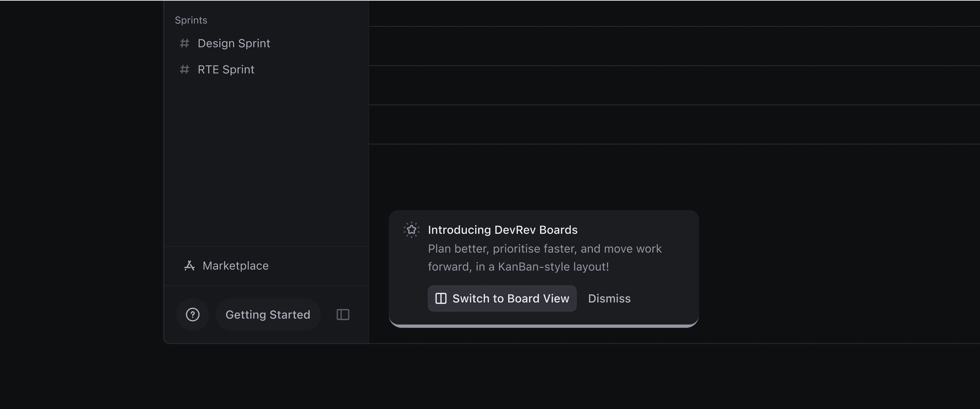Screen dimensions: 980x409
Task: Collapse sidebar using the panel icon
Action: pos(343,314)
